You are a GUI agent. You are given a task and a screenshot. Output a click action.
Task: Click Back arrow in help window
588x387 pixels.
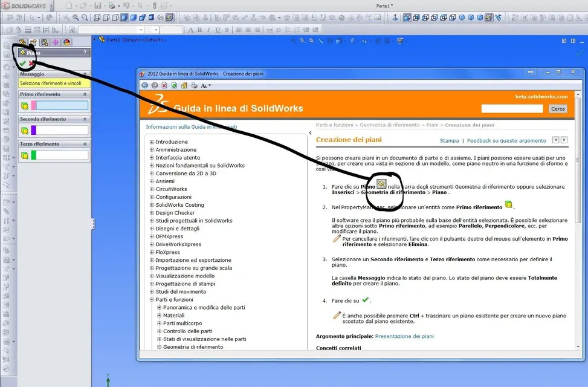pyautogui.click(x=145, y=86)
